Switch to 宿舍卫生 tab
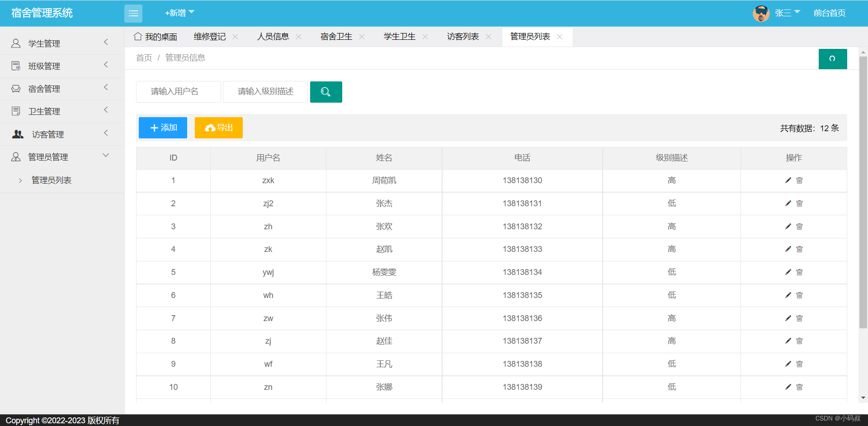This screenshot has height=426, width=868. coord(336,37)
